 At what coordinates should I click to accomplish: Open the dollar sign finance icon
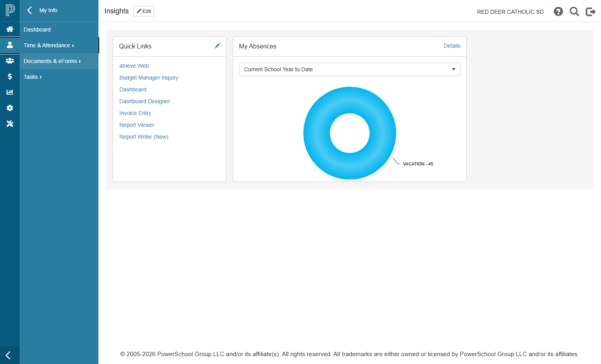tap(10, 76)
